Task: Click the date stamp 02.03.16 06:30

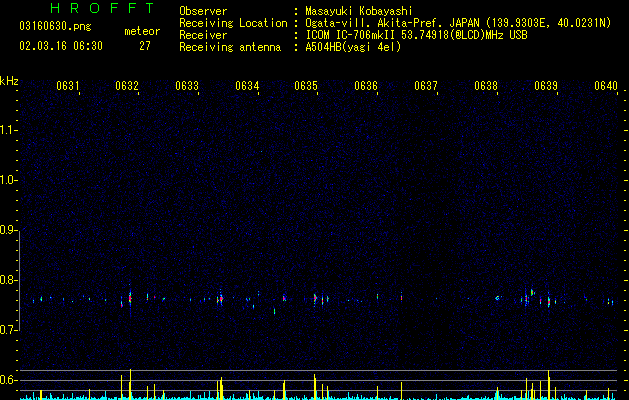Action: [61, 46]
